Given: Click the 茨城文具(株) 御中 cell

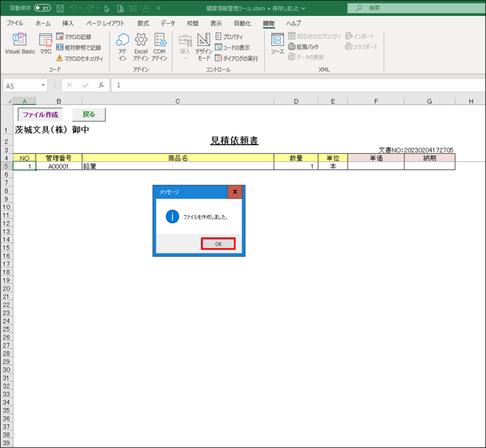Looking at the screenshot, I should tap(52, 130).
